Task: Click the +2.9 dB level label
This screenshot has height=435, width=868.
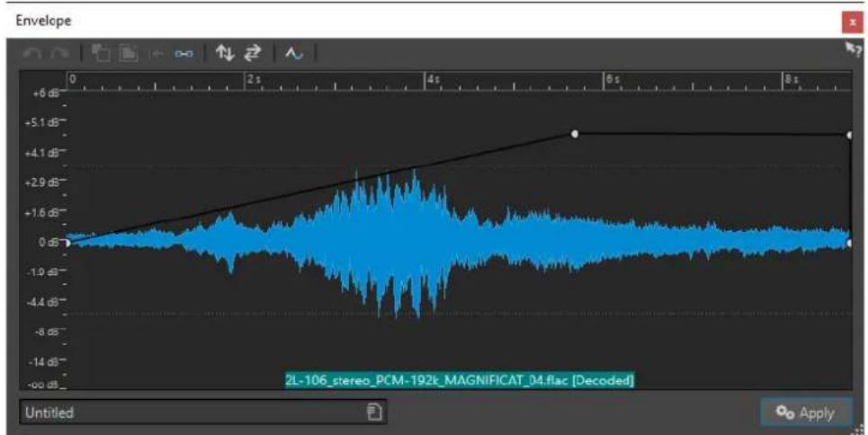Action: click(42, 182)
